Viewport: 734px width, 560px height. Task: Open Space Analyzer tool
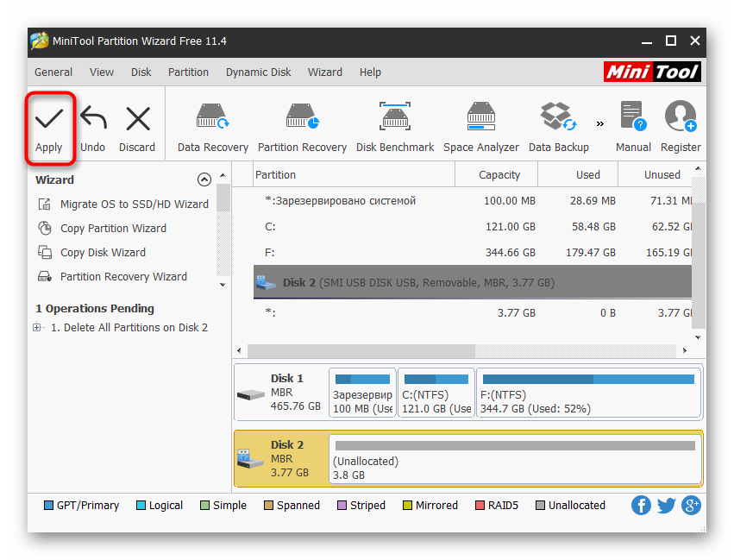click(x=480, y=119)
